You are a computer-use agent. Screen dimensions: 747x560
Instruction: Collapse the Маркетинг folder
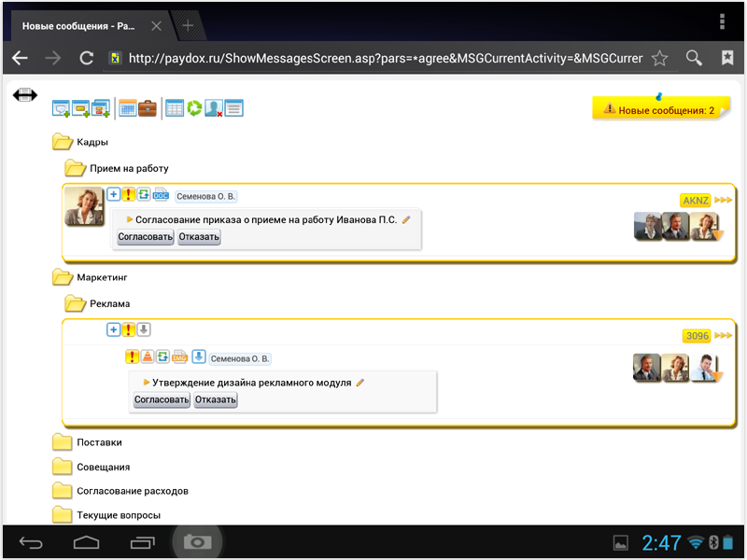pyautogui.click(x=63, y=277)
